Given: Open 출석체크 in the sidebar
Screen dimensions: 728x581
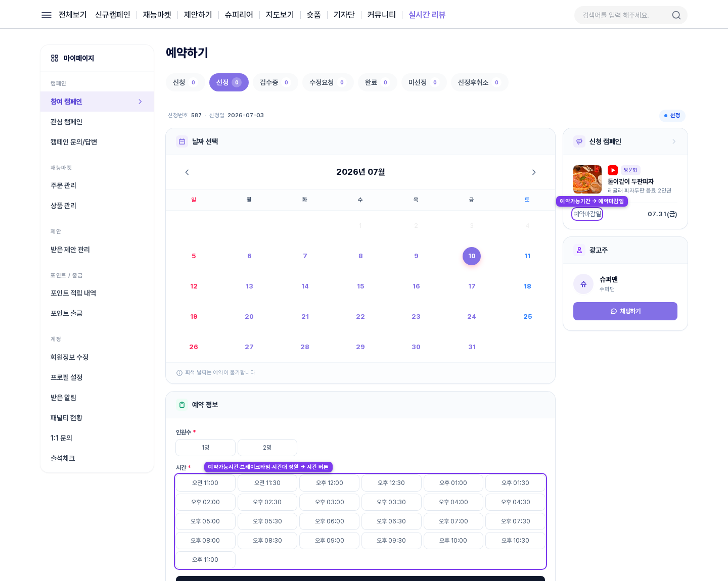Looking at the screenshot, I should [97, 458].
